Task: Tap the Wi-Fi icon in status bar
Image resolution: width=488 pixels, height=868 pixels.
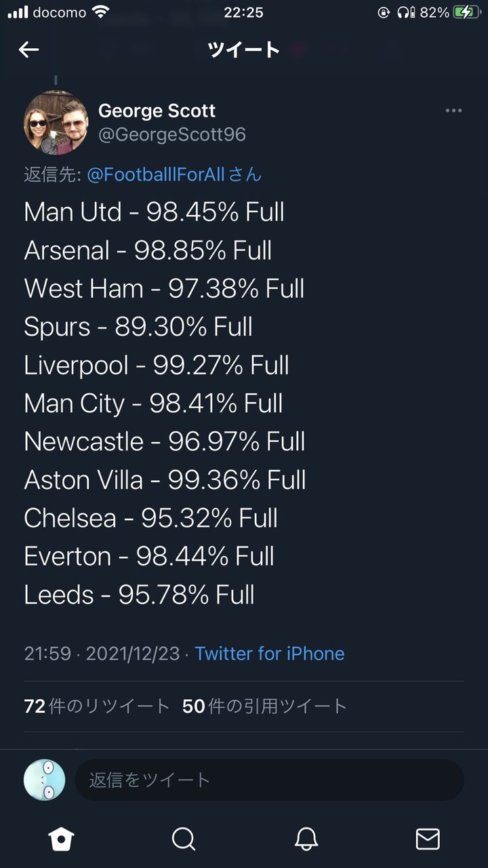Action: [101, 12]
